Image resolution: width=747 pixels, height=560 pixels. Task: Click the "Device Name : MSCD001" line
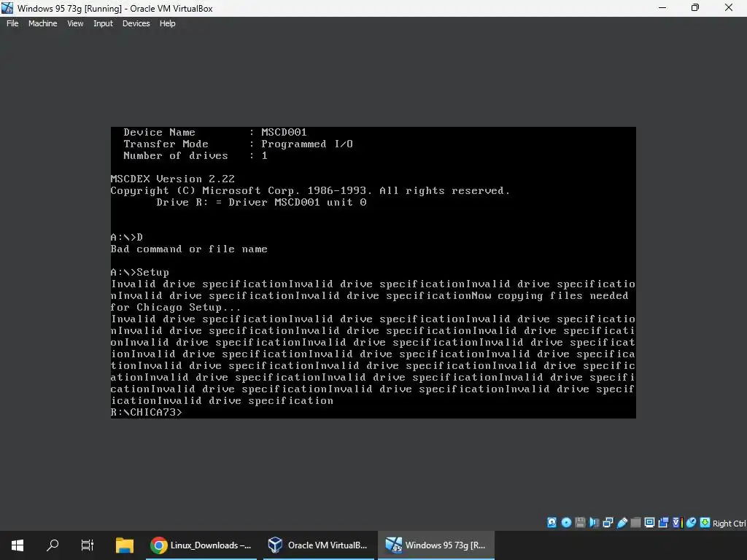point(215,133)
